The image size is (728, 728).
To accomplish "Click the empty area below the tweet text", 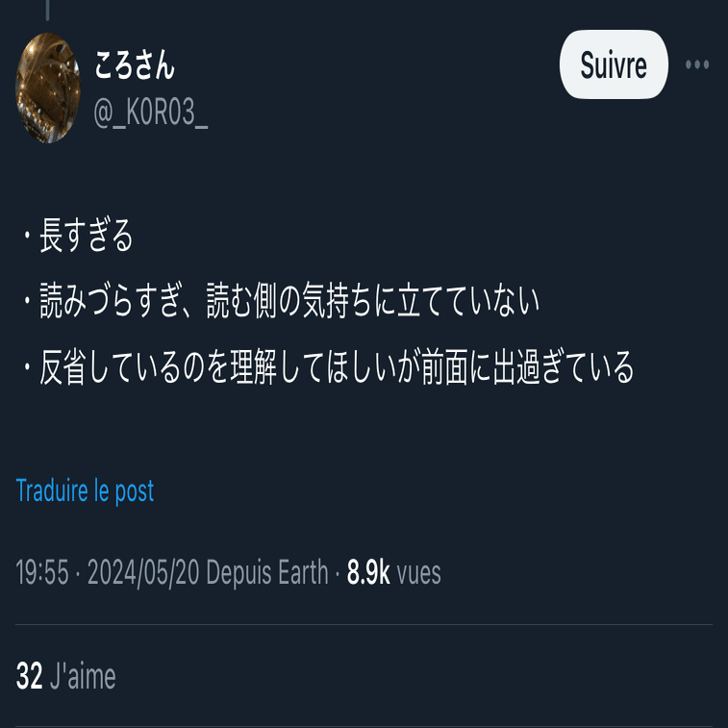I will tap(364, 432).
